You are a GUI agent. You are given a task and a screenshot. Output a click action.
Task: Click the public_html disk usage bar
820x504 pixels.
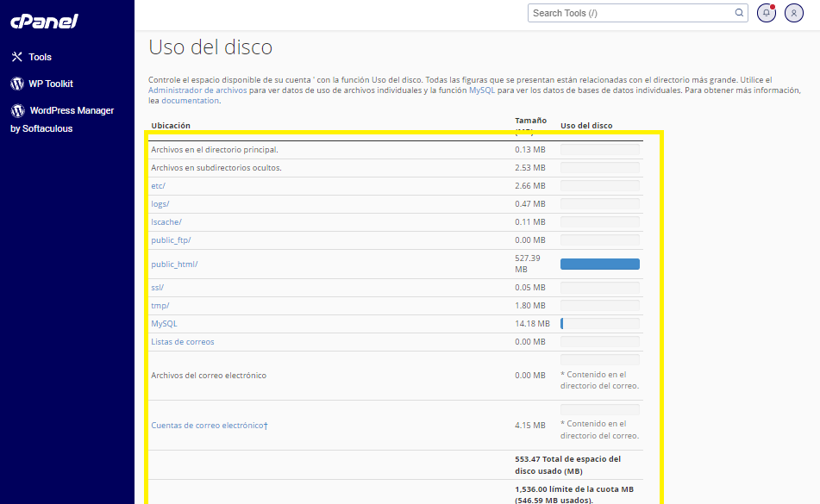599,264
